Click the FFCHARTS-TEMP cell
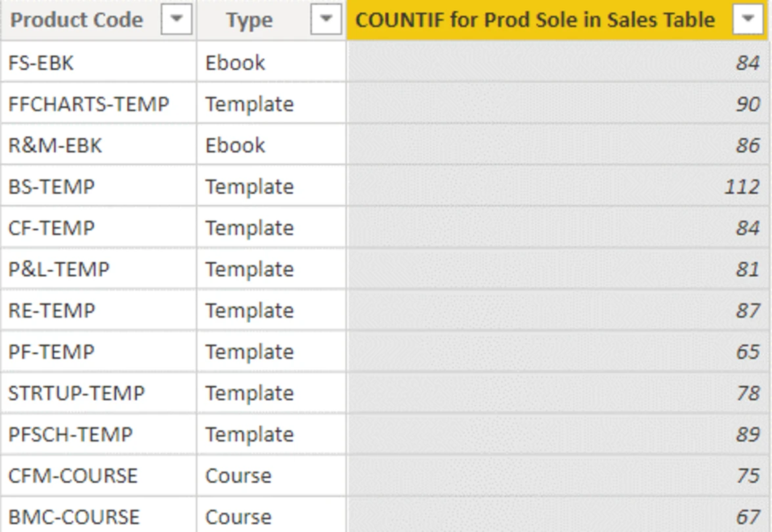The height and width of the screenshot is (532, 772). [88, 104]
